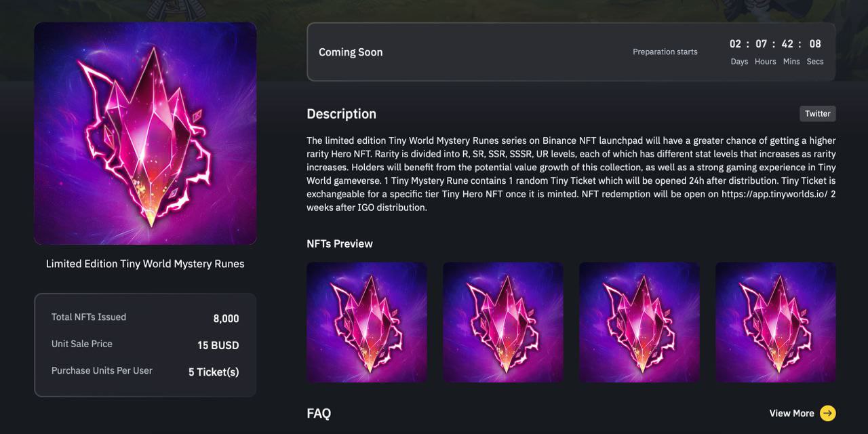Viewport: 868px width, 434px height.
Task: Click the NFTs Preview heading
Action: click(x=340, y=243)
